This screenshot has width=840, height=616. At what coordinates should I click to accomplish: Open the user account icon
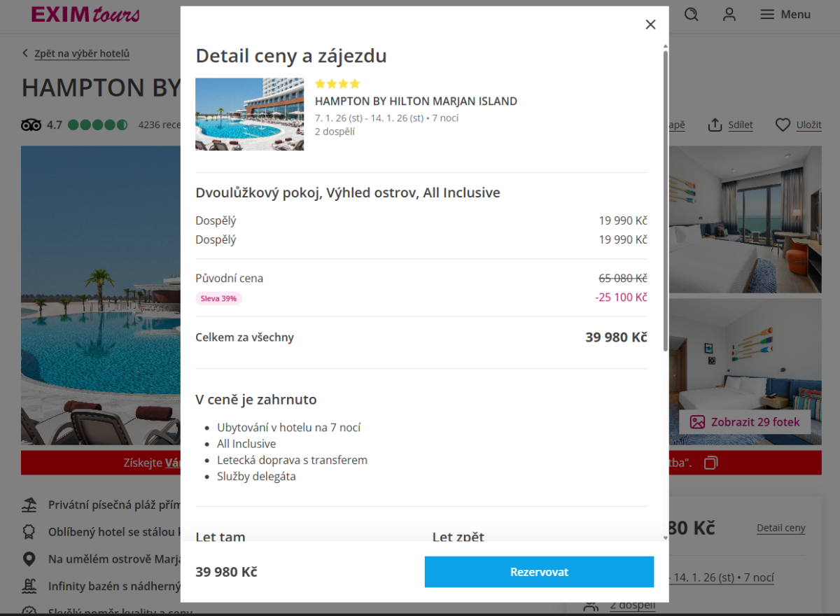pos(729,15)
